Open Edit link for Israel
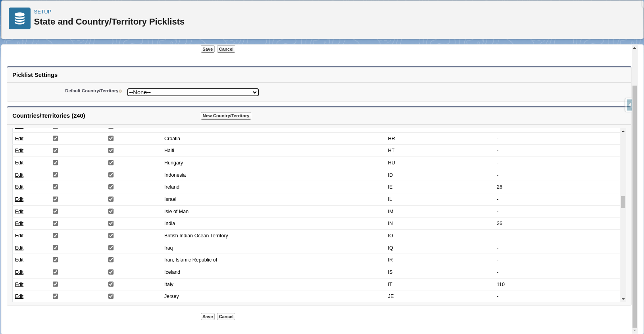The image size is (644, 334). pos(19,199)
